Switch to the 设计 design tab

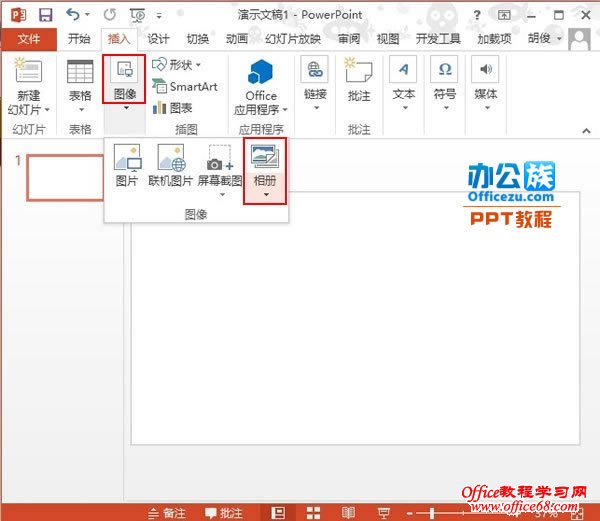[x=158, y=39]
